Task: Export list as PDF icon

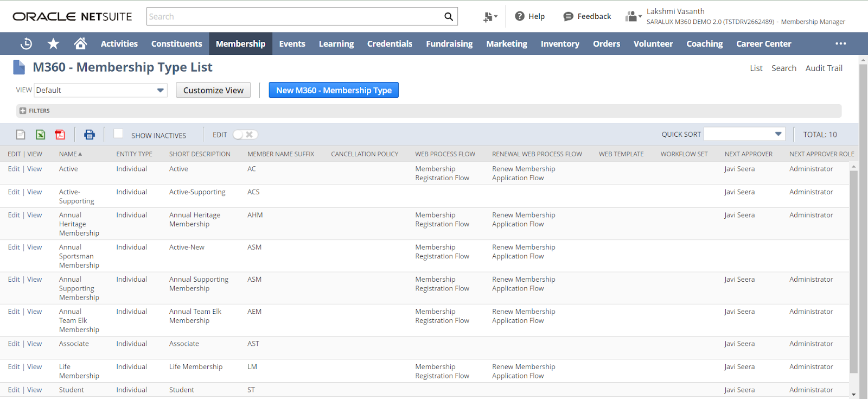Action: point(60,135)
